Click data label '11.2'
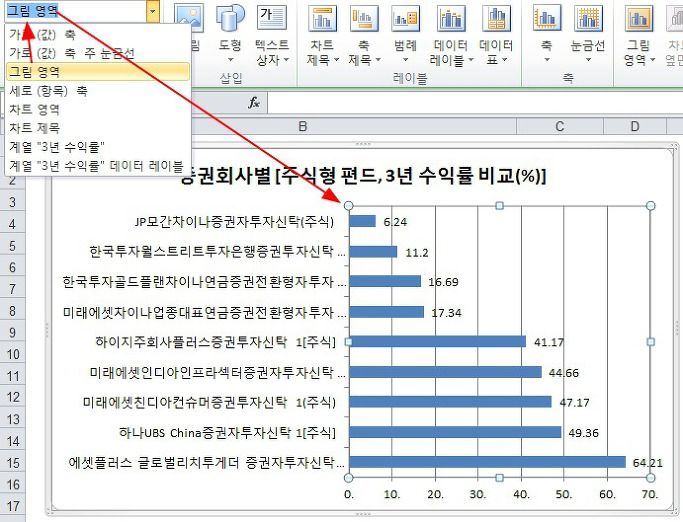683x522 pixels. 417,252
